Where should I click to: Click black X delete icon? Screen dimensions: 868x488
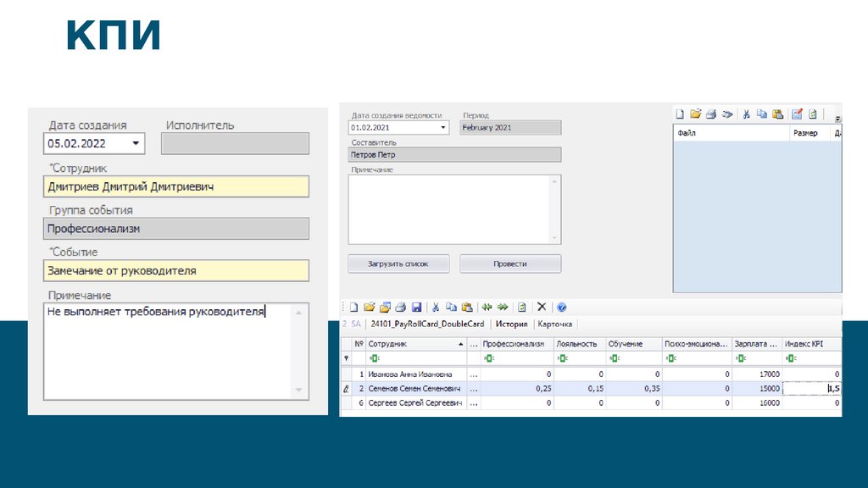point(542,307)
